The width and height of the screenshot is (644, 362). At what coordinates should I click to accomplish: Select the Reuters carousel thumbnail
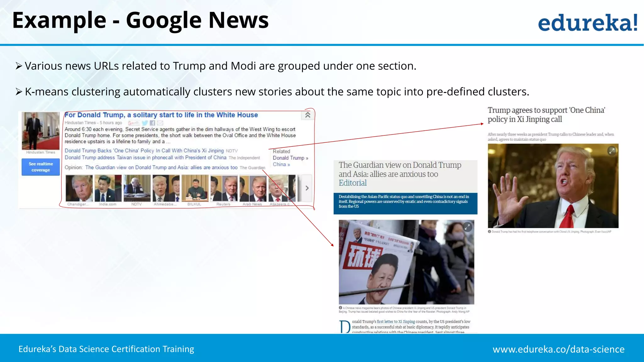pos(224,188)
